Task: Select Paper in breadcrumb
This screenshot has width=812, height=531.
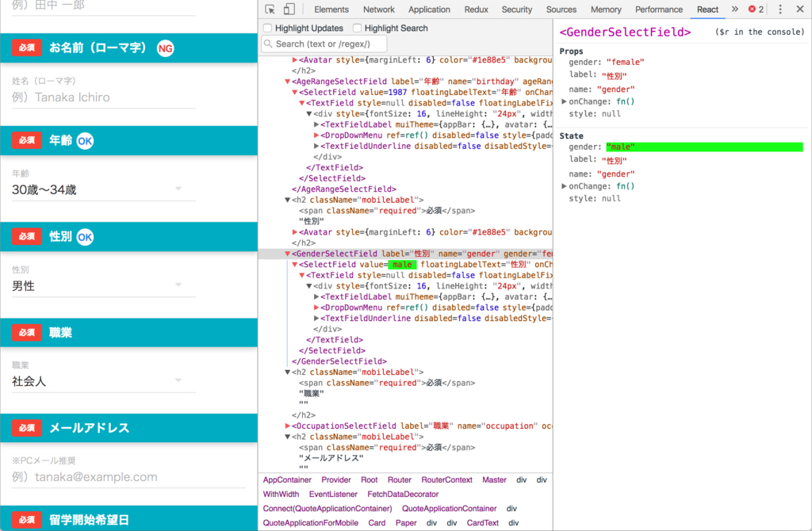Action: pyautogui.click(x=406, y=523)
